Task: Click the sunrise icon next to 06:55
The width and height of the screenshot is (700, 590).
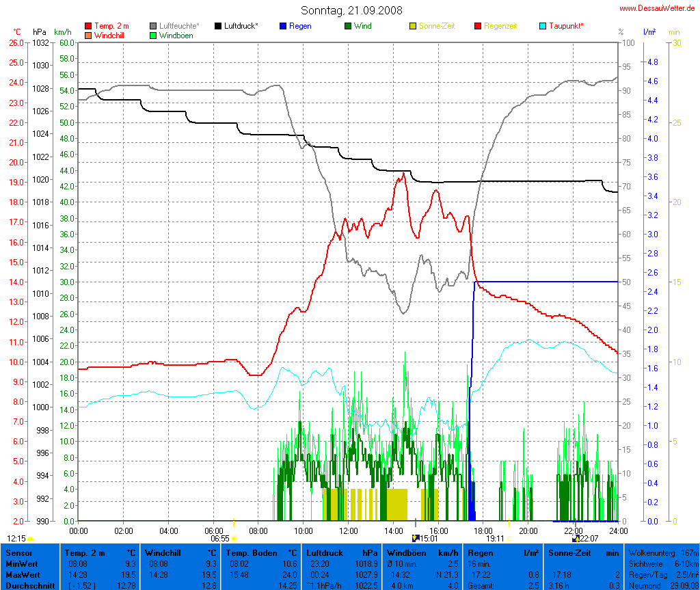Action: (234, 539)
